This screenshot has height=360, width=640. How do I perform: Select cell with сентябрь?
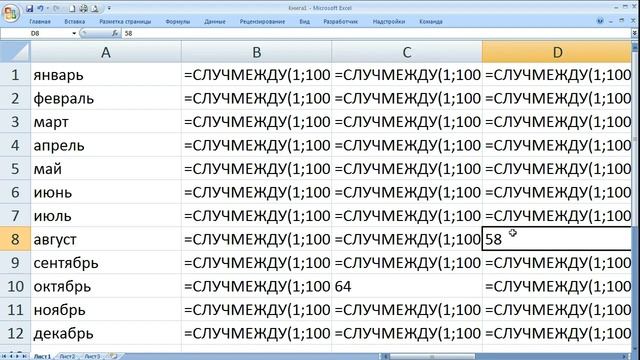tap(106, 263)
